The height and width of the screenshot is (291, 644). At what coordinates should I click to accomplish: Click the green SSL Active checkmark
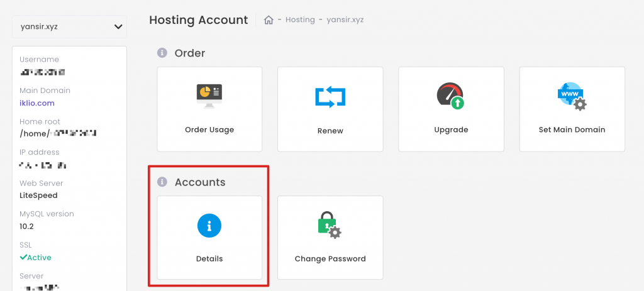point(23,258)
